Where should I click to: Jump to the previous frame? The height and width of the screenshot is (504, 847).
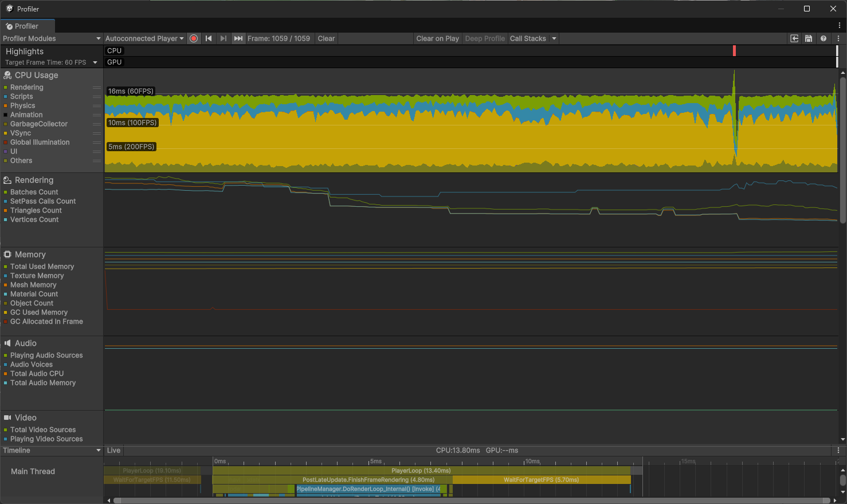(209, 38)
